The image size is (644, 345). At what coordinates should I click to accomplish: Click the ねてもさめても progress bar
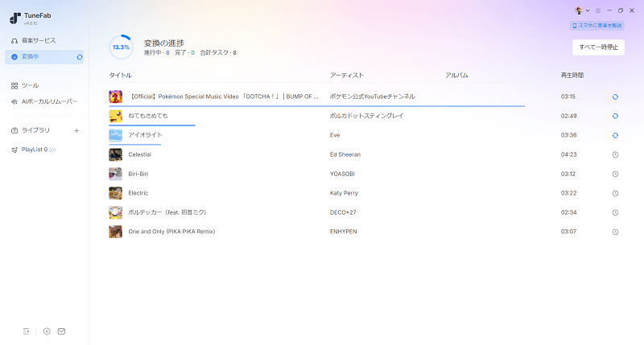[x=151, y=125]
